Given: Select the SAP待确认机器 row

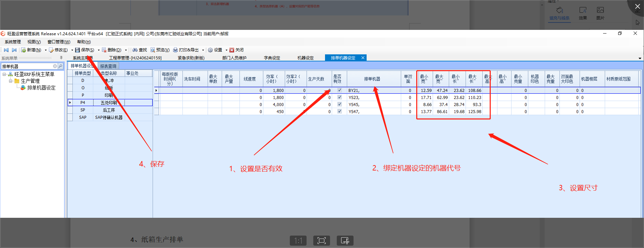Looking at the screenshot, I should coord(110,117).
